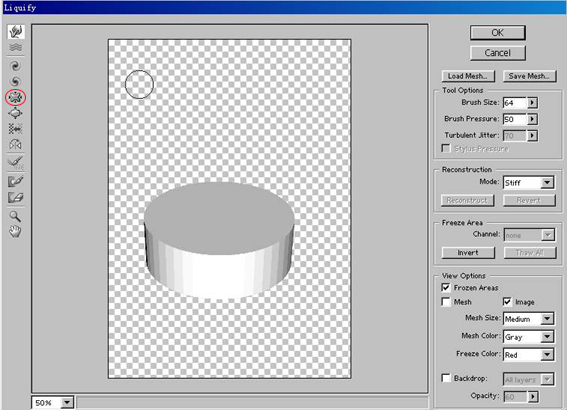Select the Freeze tool
The image size is (567, 410).
pos(15,181)
